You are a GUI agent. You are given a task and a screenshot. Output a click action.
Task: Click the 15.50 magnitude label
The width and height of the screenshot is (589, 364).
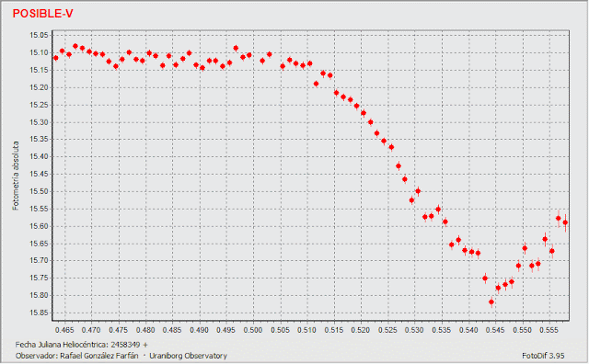point(39,191)
